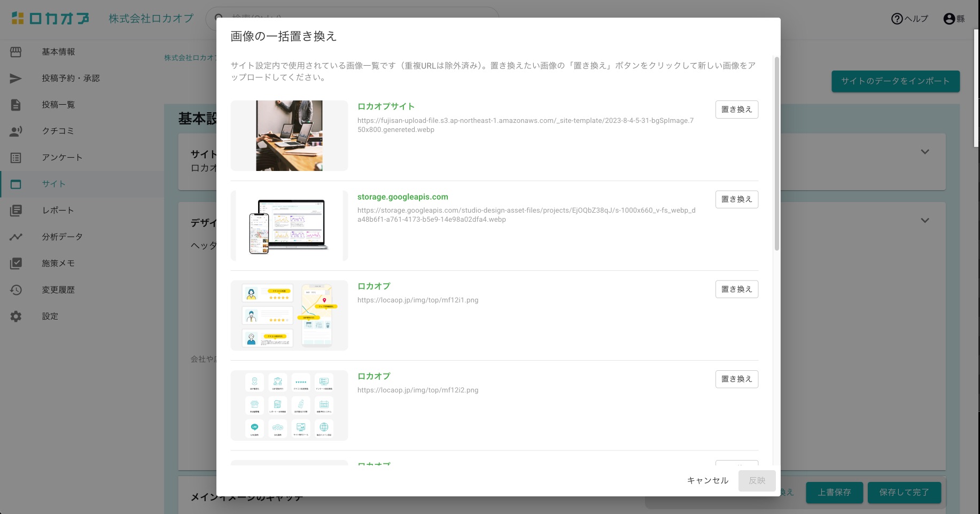Screen dimensions: 980x514
Task: Click the アンケート list icon
Action: click(16, 158)
